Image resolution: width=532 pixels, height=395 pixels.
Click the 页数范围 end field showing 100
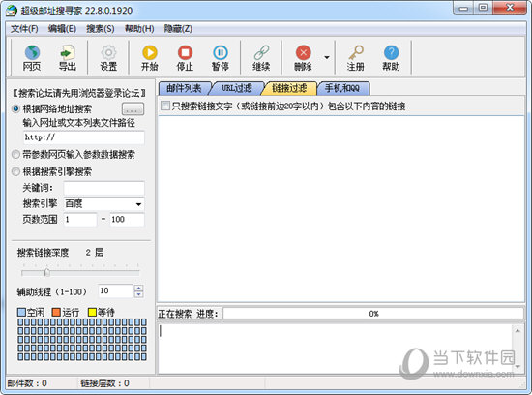coord(127,220)
